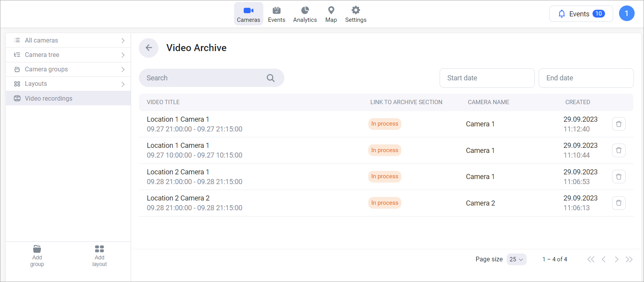Go to the next page arrow
This screenshot has height=282, width=644.
616,259
